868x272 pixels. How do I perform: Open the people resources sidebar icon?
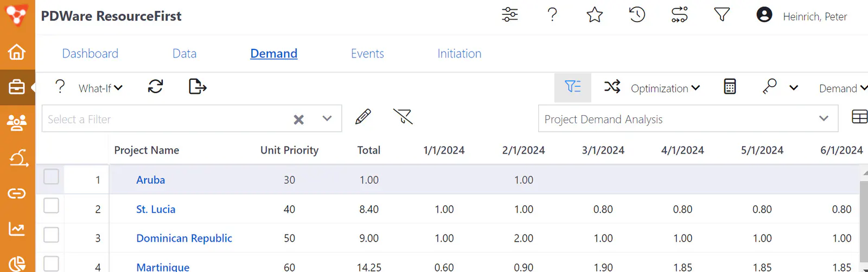[x=17, y=123]
